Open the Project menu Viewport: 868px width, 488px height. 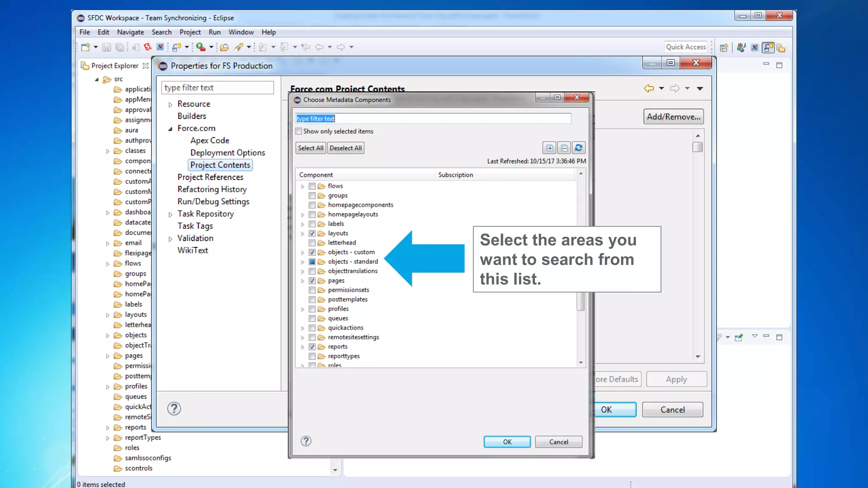190,32
